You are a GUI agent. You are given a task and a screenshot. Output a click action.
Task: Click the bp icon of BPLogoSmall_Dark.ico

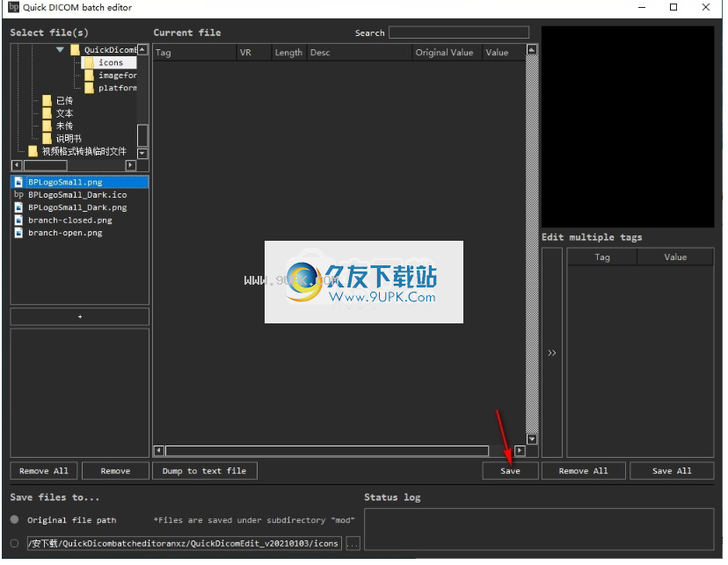click(18, 194)
